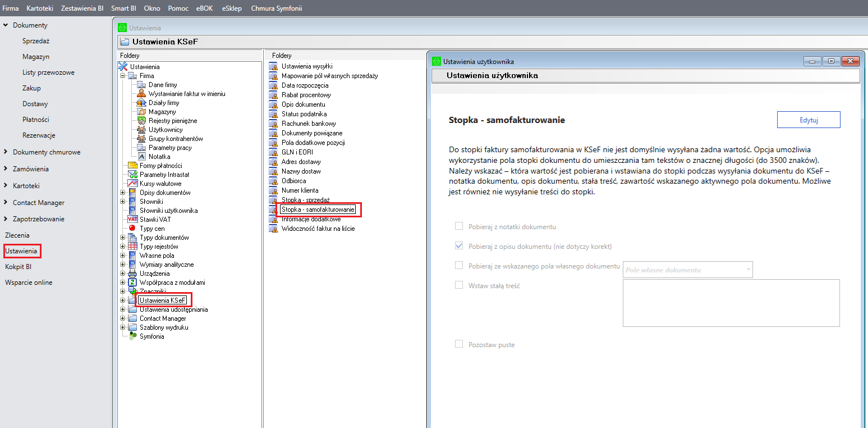Click the Widoczność faktur na liście icon

tap(273, 229)
